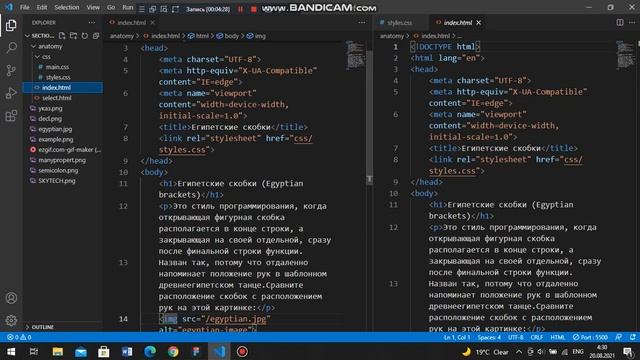Screen dimensions: 640x360
Task: Collapse all folders in Explorer
Action: point(96,36)
